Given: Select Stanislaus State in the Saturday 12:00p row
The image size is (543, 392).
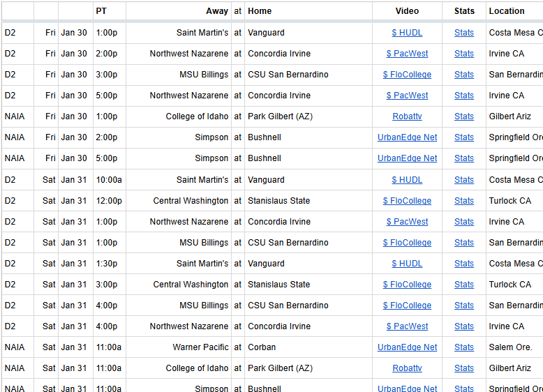Looking at the screenshot, I should pyautogui.click(x=308, y=201).
